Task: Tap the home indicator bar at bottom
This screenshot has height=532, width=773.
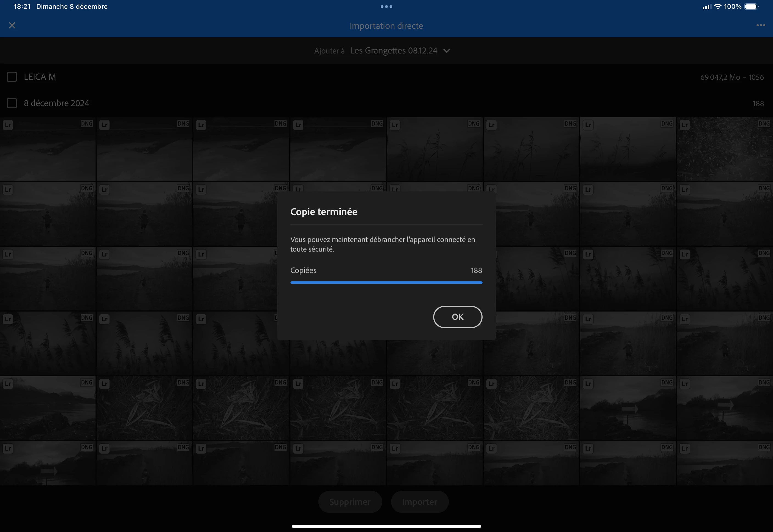Action: [x=386, y=526]
